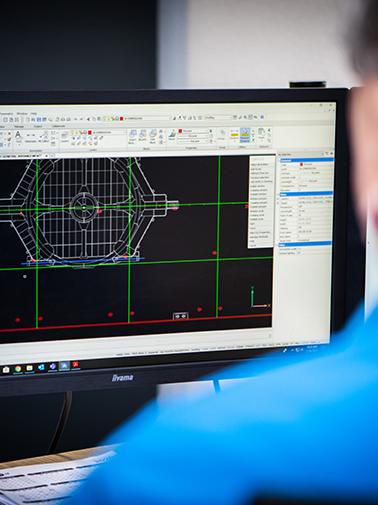The width and height of the screenshot is (378, 505).
Task: Toggle the highlighted Nearest Distance tool
Action: click(x=245, y=135)
